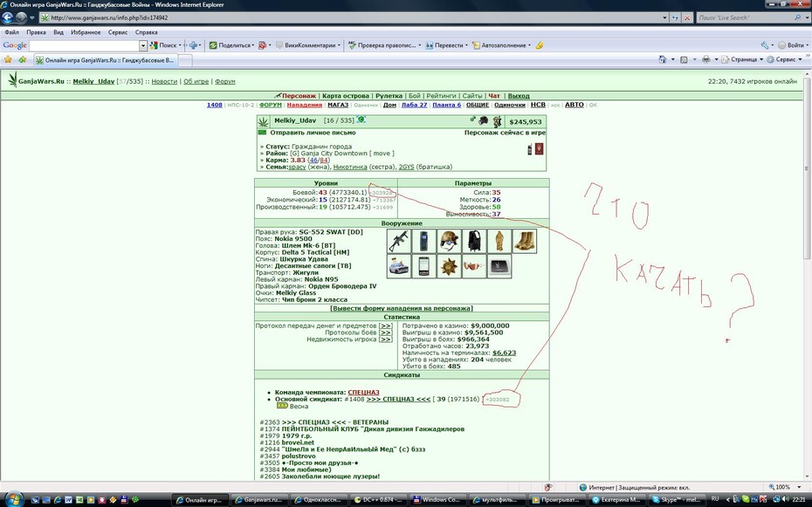Expand the address bar history dropdown
The width and height of the screenshot is (812, 507).
click(x=665, y=17)
